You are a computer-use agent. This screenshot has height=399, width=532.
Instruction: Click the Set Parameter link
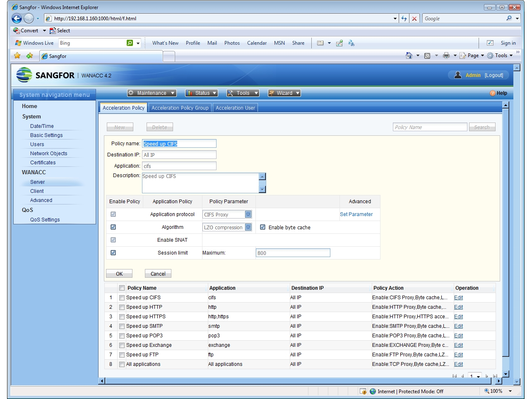pos(356,214)
